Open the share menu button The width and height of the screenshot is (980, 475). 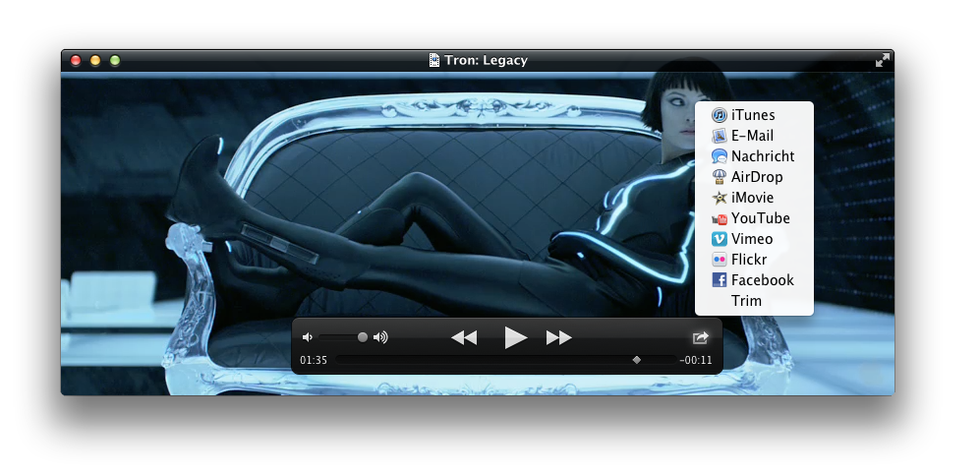tap(701, 337)
